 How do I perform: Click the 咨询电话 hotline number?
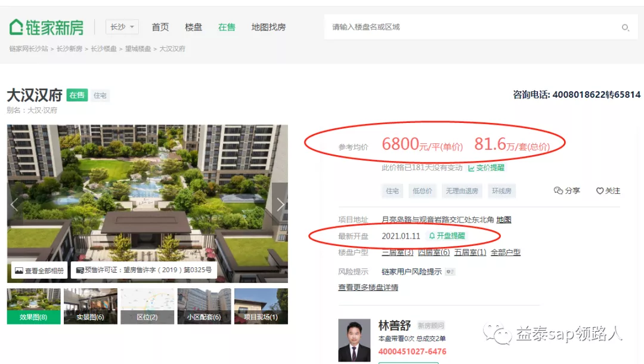[x=596, y=95]
